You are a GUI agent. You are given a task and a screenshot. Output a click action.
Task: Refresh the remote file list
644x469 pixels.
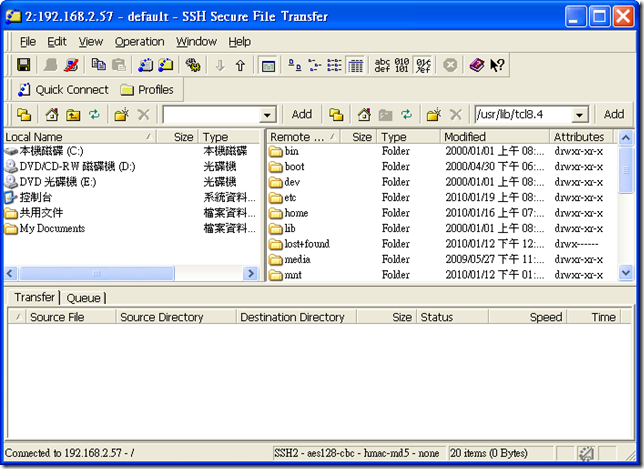[407, 115]
